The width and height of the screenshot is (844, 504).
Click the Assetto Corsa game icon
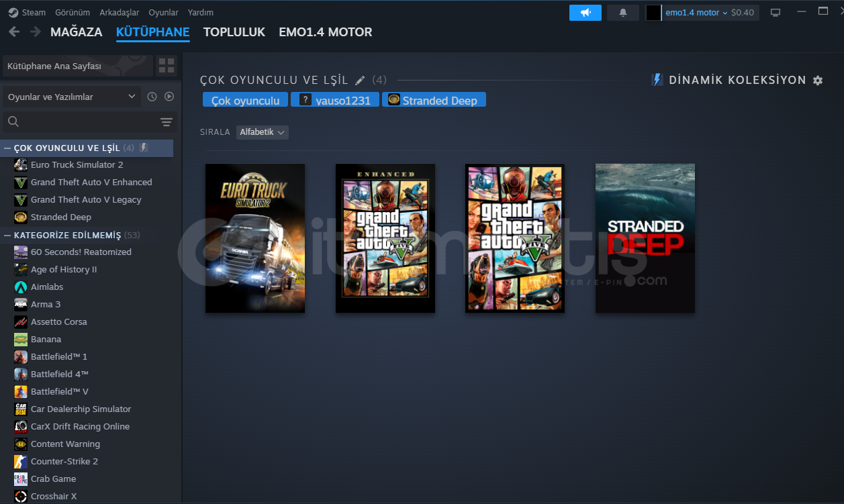[x=21, y=321]
